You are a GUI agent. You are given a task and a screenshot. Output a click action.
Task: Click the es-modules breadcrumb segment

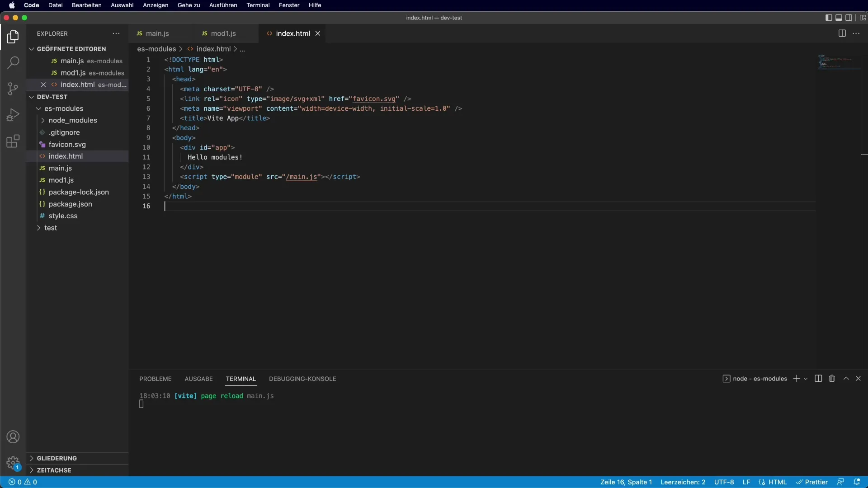coord(156,49)
